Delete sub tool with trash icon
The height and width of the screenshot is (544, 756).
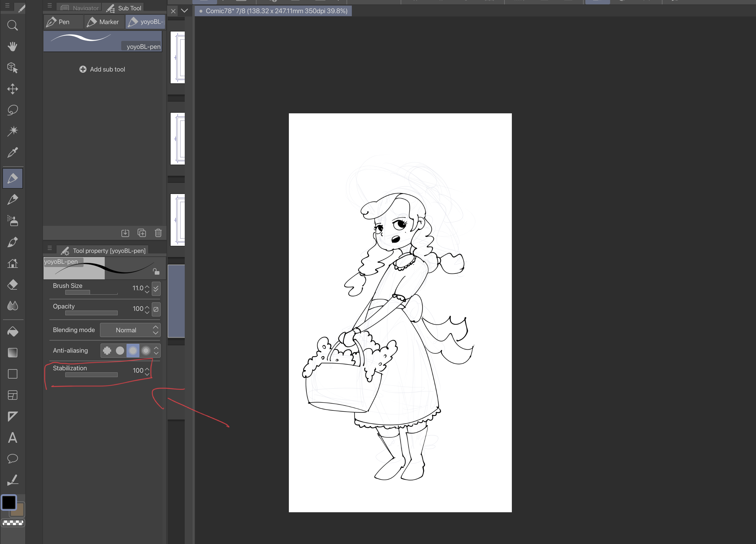[158, 233]
